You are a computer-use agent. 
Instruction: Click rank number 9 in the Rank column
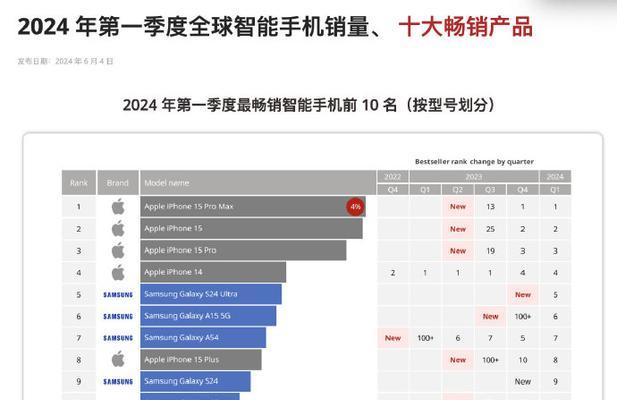[79, 382]
